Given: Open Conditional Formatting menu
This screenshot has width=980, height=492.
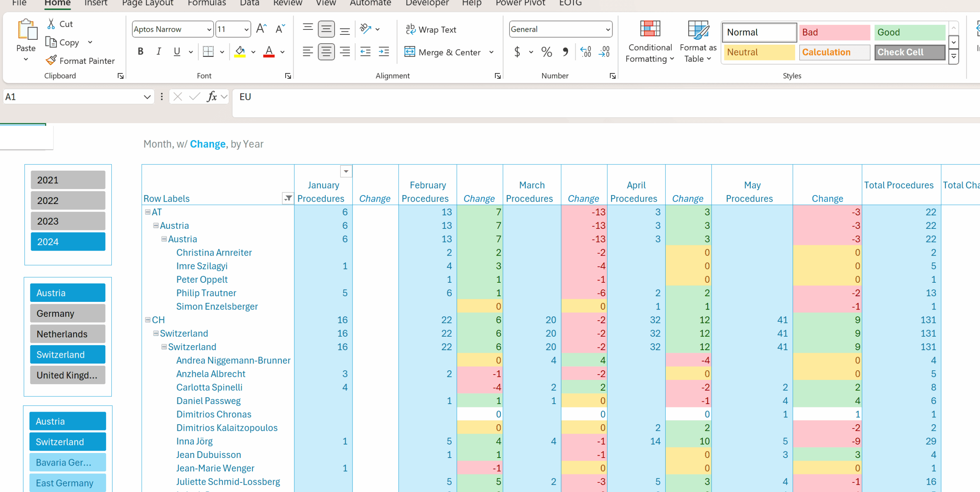Looking at the screenshot, I should [650, 42].
